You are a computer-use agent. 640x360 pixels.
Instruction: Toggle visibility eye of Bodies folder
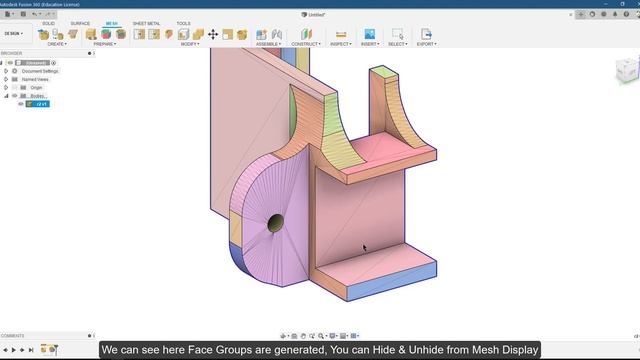click(15, 96)
